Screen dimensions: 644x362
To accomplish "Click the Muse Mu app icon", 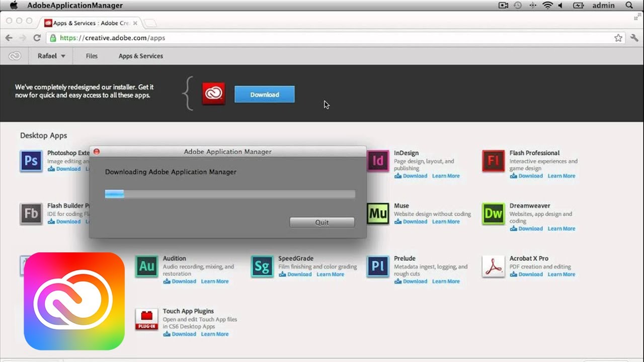I will point(378,214).
